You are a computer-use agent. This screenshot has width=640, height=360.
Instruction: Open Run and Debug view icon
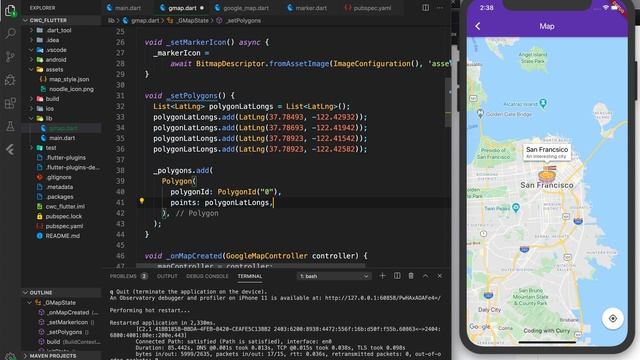click(x=10, y=80)
